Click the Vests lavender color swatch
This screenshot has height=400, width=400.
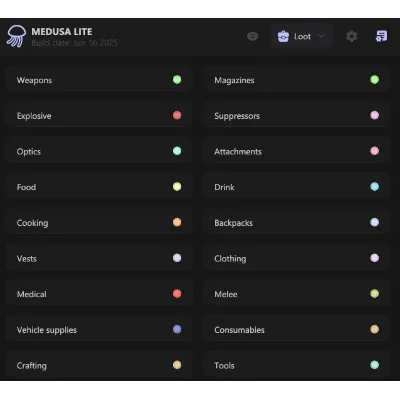[x=177, y=258]
